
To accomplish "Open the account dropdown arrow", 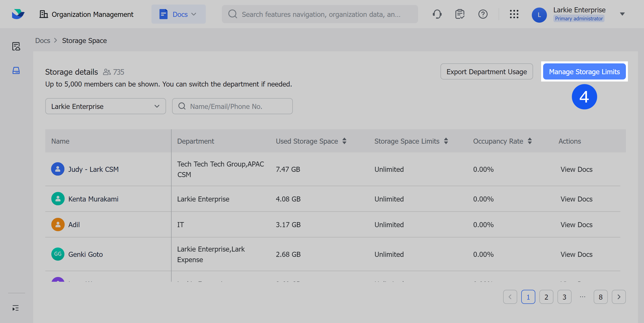I will click(x=622, y=14).
